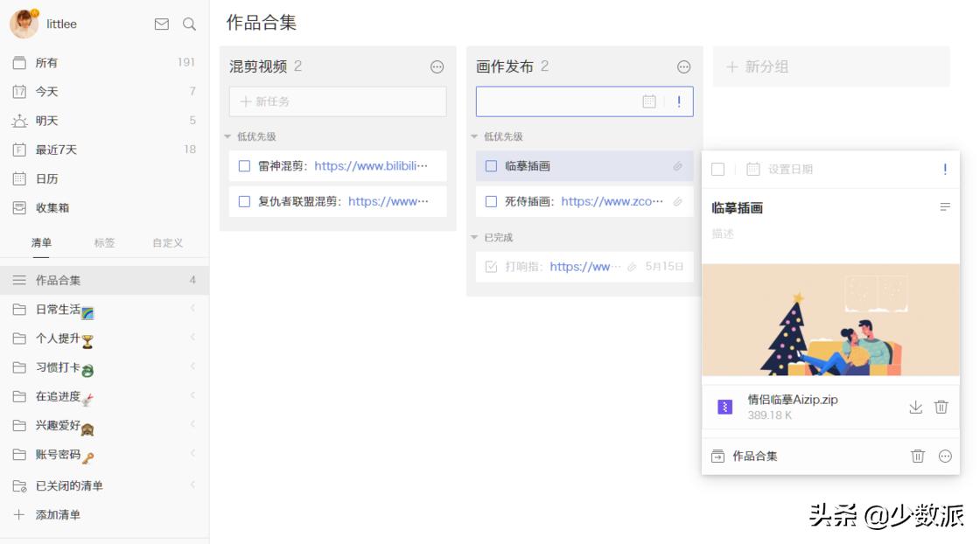
Task: Click the illustration thumbnail in the detail panel
Action: point(829,319)
